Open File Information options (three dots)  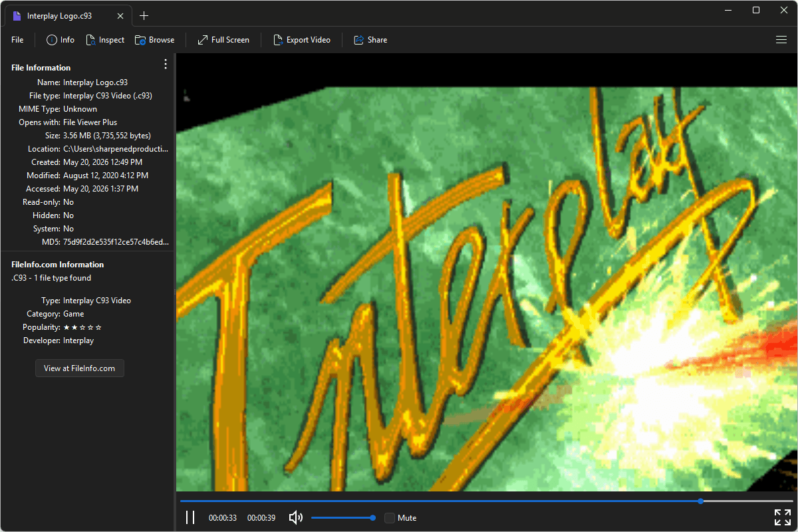coord(166,64)
